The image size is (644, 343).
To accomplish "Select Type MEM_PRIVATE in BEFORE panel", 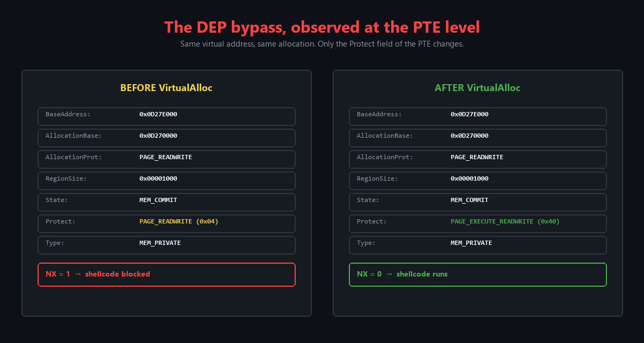I will (160, 243).
